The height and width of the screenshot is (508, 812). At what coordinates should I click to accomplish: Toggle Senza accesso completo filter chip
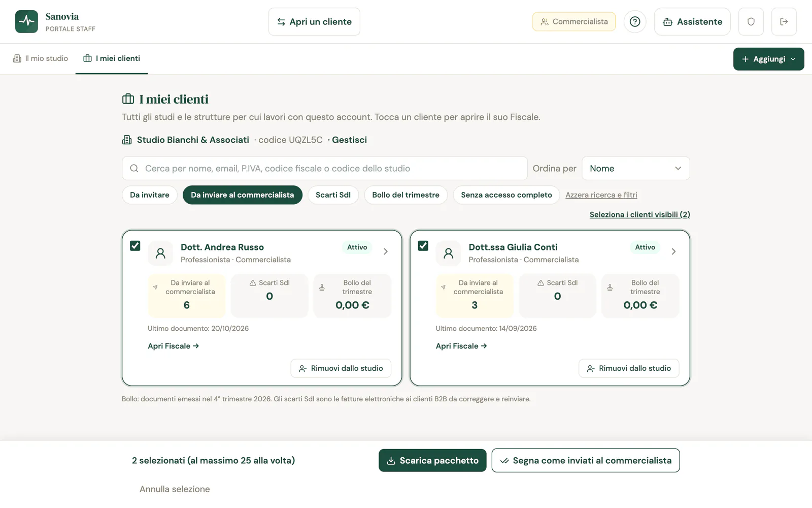coord(506,195)
